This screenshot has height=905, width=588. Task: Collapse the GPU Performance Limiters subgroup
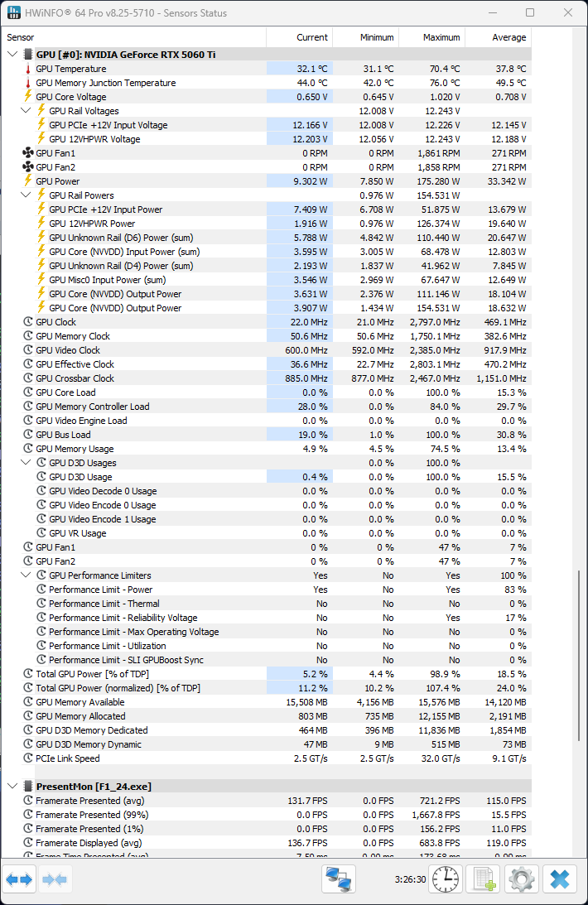point(26,575)
